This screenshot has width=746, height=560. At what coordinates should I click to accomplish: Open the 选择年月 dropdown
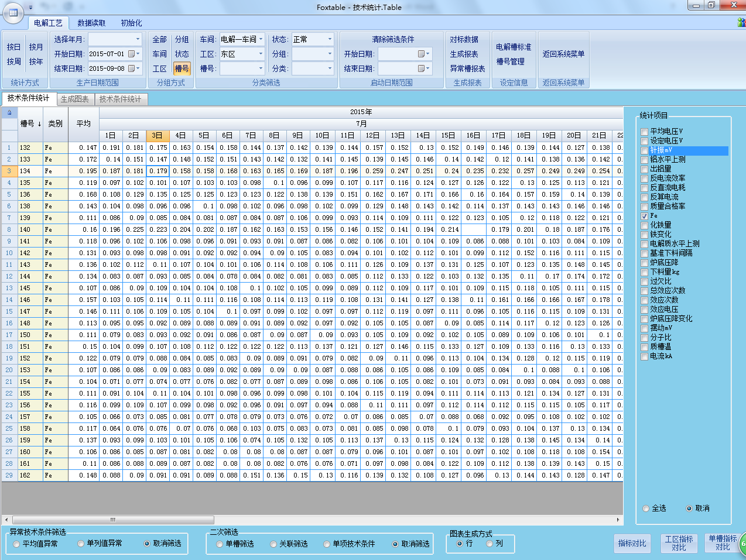(138, 39)
